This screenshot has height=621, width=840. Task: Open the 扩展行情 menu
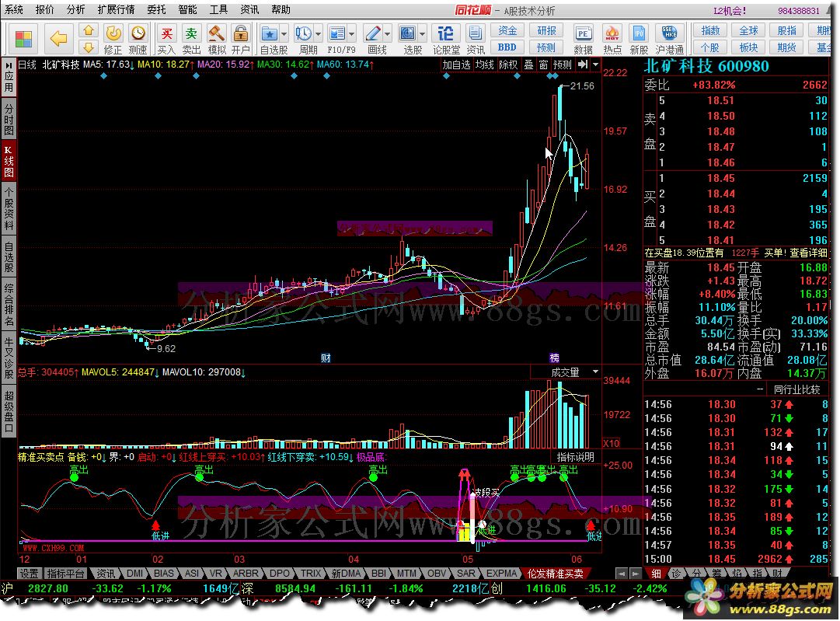117,9
